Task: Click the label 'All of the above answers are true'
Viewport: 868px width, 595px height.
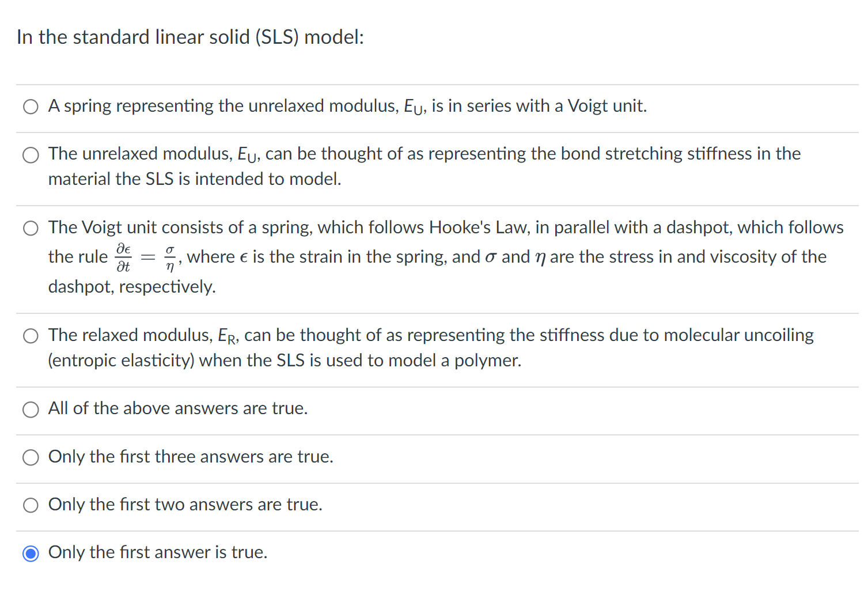Action: [177, 408]
